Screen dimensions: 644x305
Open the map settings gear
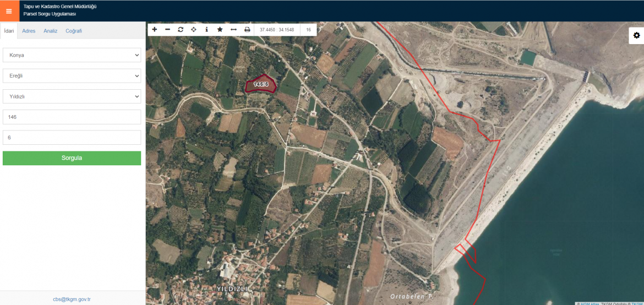(636, 35)
